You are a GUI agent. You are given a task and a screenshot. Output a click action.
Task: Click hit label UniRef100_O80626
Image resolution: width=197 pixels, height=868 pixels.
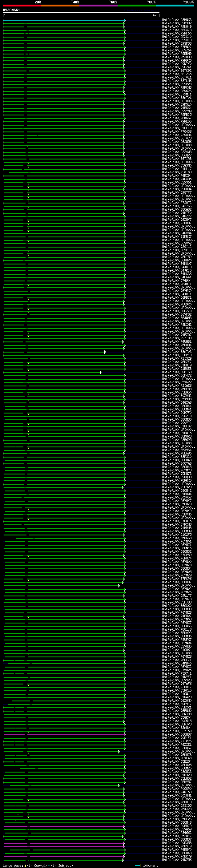177,91
